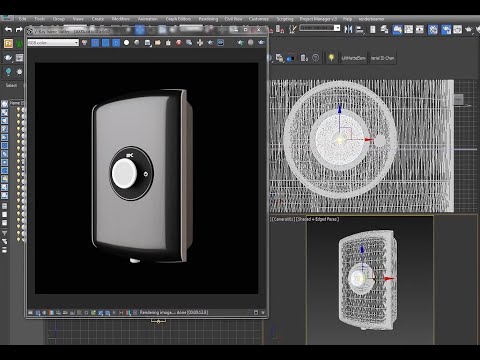Viewport: 480px width, 360px height.
Task: Click the gray sphere icon near frame buffer right edge
Action: pos(251,43)
